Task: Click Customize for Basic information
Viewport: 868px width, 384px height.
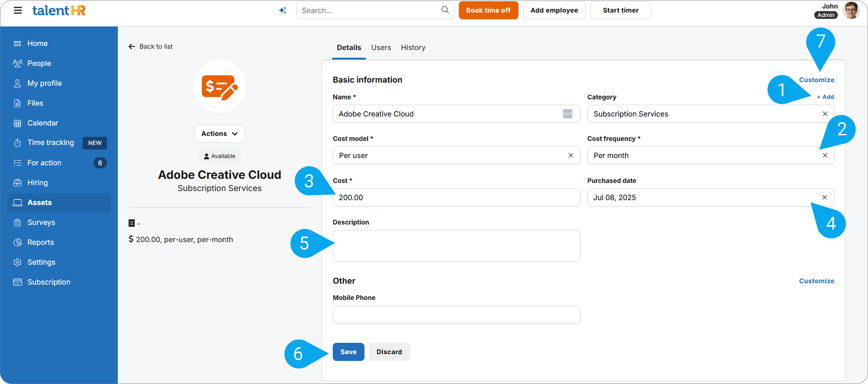Action: click(x=816, y=80)
